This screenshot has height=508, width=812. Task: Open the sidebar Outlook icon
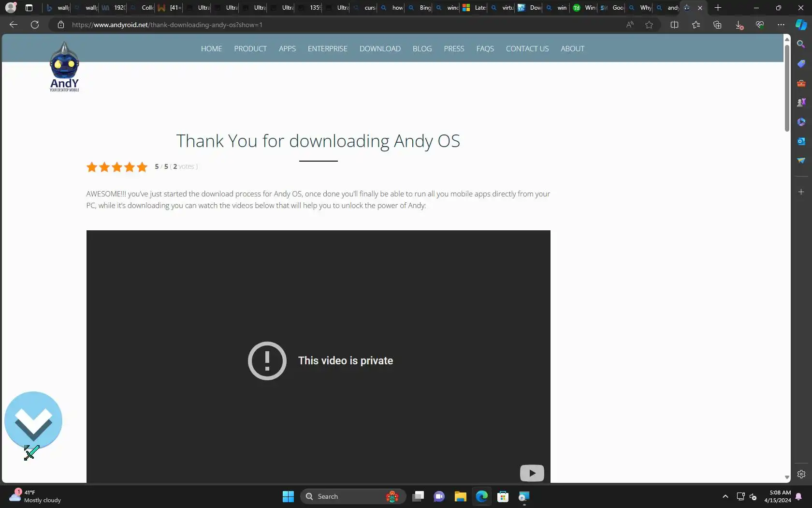click(801, 141)
